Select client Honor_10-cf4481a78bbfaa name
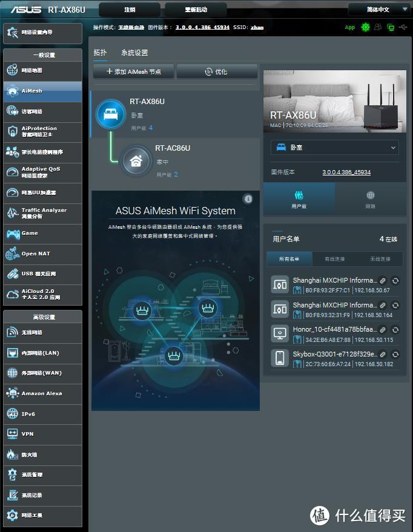Screen dimensions: 413x532 [335, 329]
